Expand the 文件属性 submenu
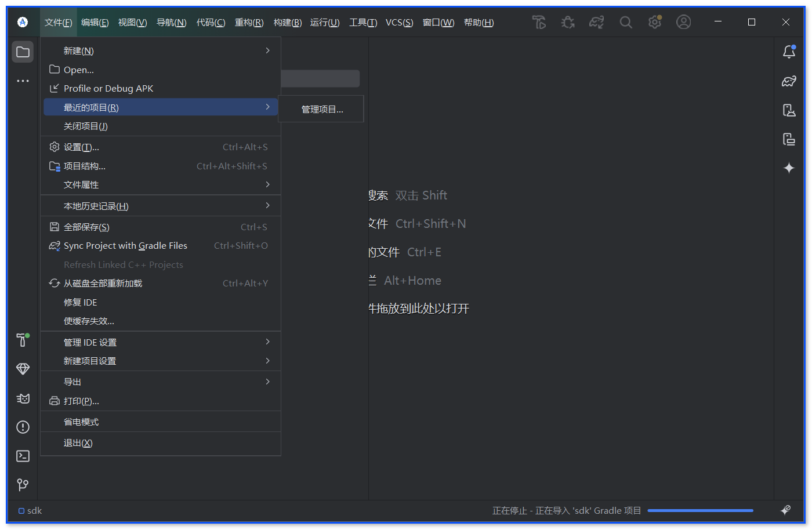 click(x=161, y=185)
